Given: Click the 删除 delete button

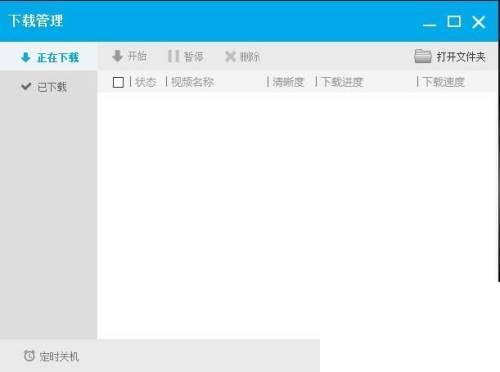Looking at the screenshot, I should 242,57.
